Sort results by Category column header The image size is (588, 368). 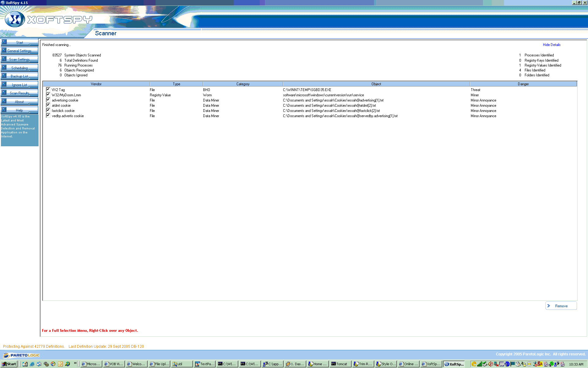pyautogui.click(x=243, y=84)
